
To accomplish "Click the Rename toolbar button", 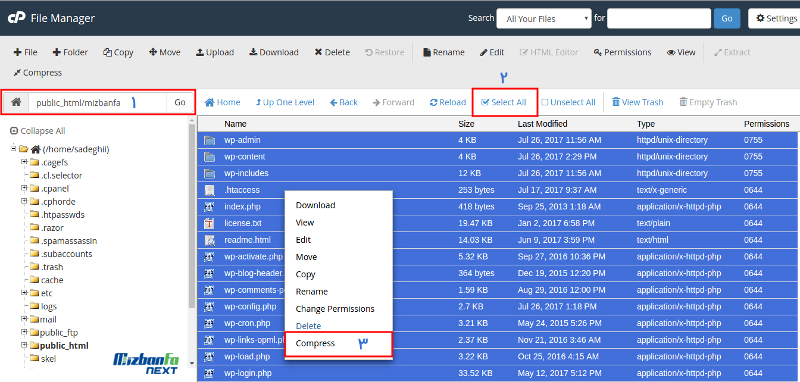I will pos(444,52).
